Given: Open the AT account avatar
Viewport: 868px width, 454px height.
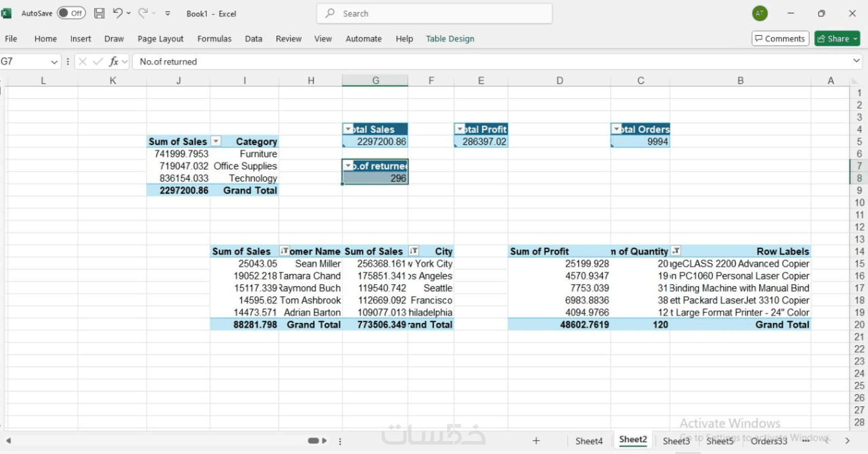Looking at the screenshot, I should pos(760,14).
